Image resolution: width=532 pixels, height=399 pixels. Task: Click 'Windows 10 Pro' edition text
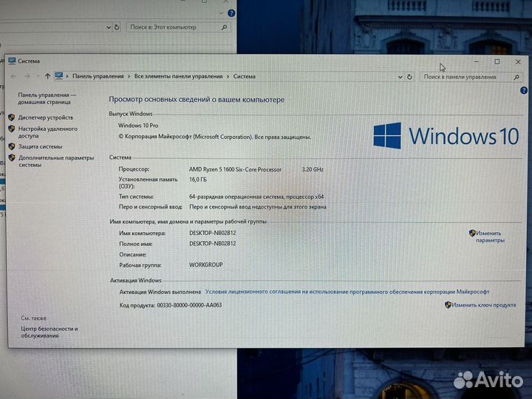[138, 125]
